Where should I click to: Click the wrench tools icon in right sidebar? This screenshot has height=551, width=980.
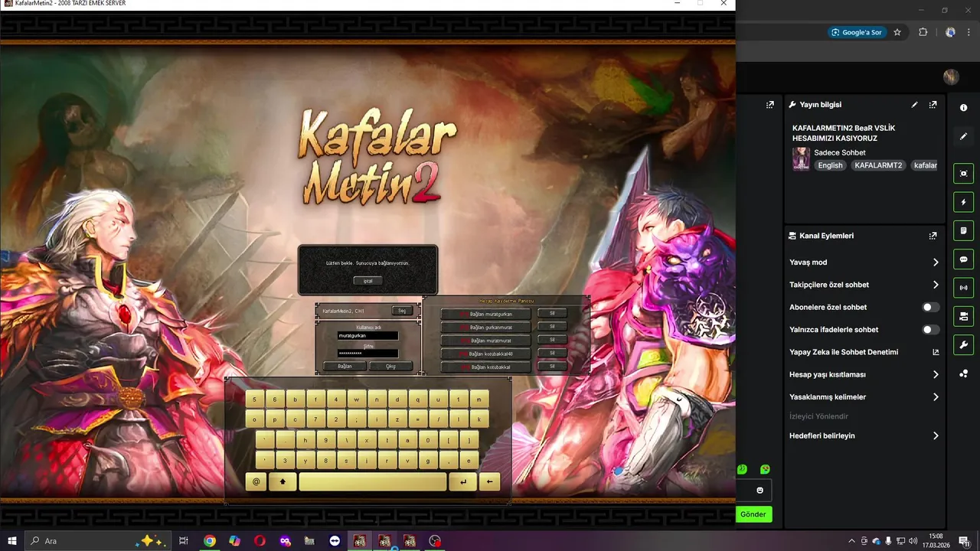963,344
